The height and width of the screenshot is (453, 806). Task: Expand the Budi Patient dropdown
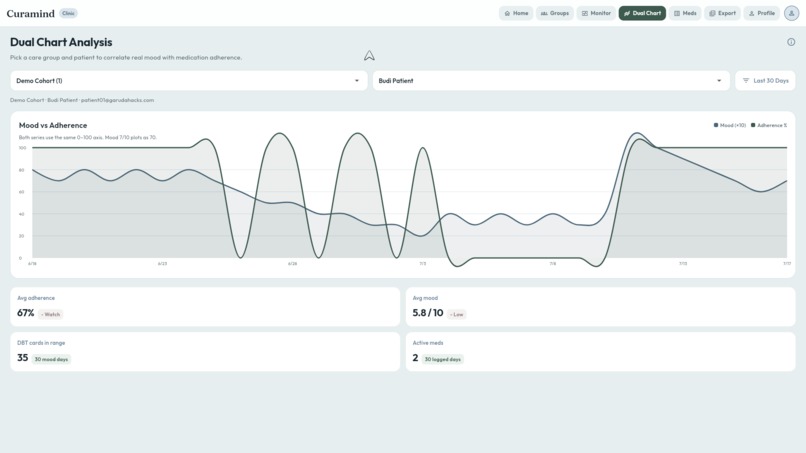(x=551, y=81)
